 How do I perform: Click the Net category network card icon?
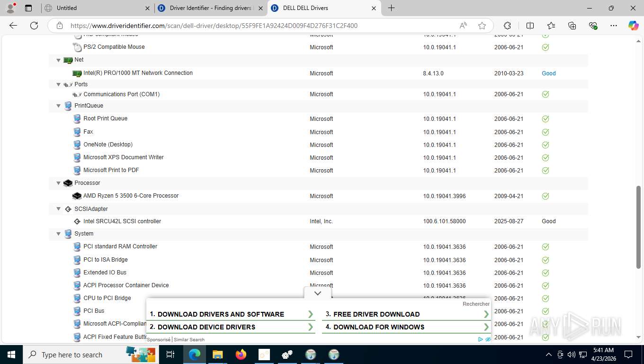pyautogui.click(x=68, y=60)
